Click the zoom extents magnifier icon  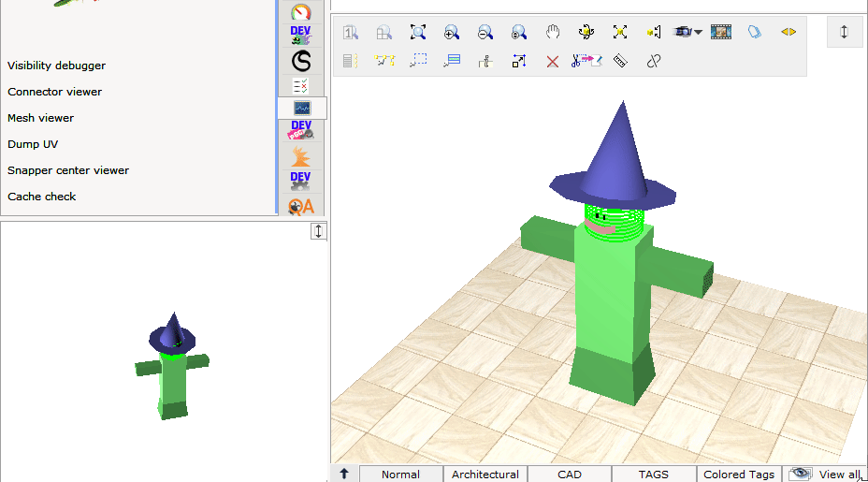pyautogui.click(x=418, y=32)
